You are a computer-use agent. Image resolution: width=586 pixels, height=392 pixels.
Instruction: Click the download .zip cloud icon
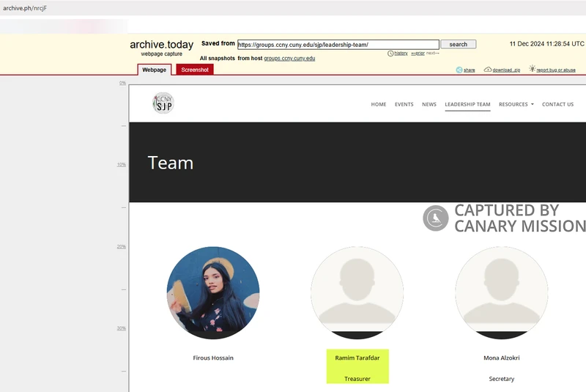coord(488,70)
